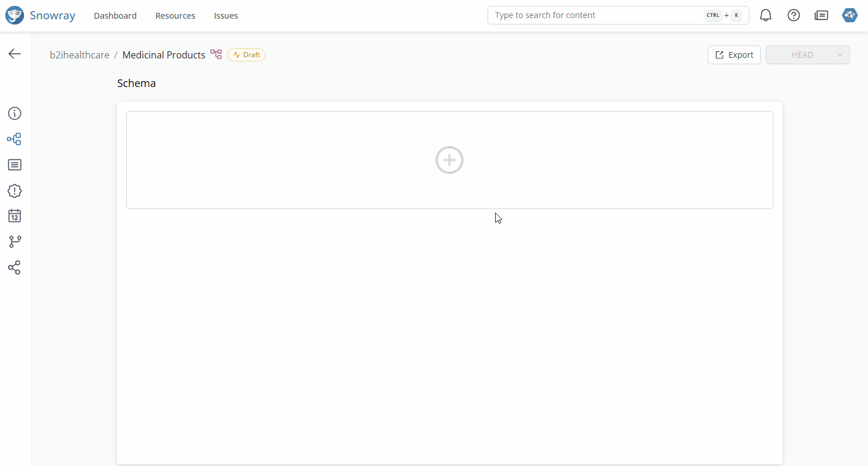
Task: Open the branches sidebar icon
Action: 15,242
